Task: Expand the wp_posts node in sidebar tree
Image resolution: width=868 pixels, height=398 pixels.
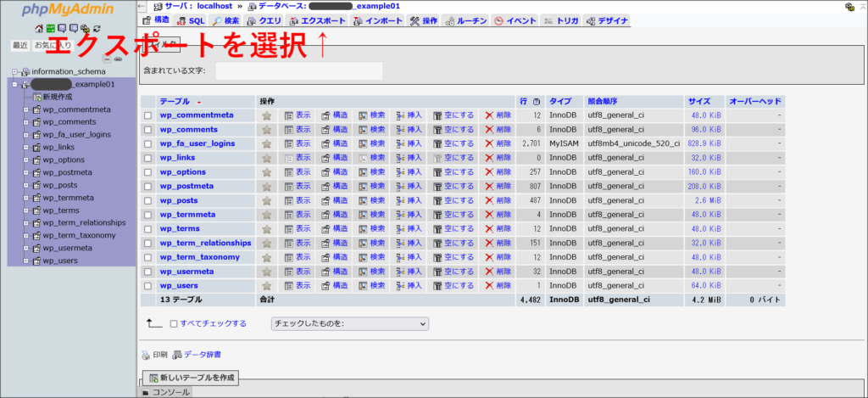Action: [x=25, y=185]
